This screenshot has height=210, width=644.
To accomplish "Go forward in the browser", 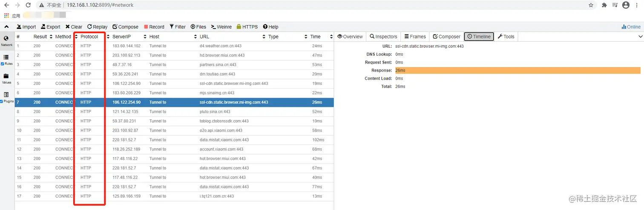I will [17, 5].
